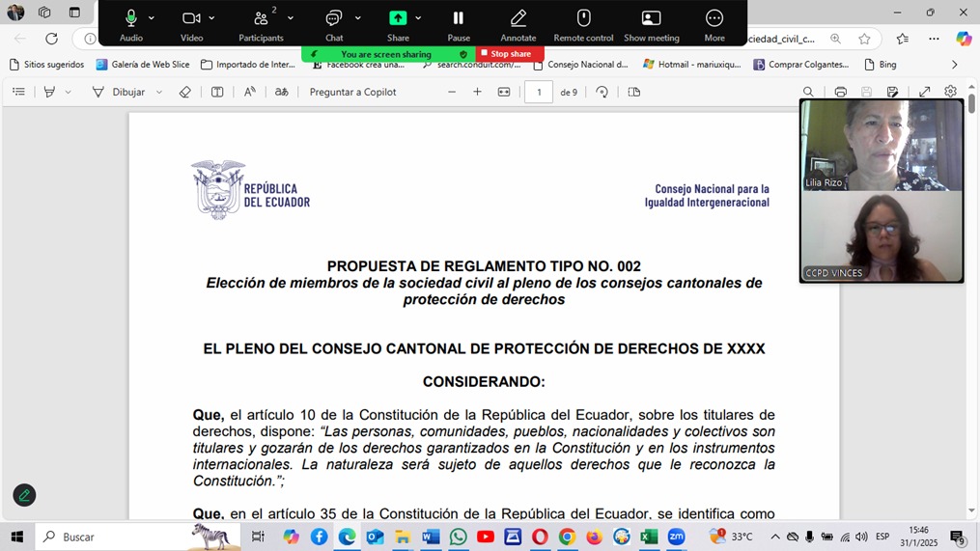The height and width of the screenshot is (551, 980).
Task: Toggle the page view layout icon
Action: pyautogui.click(x=633, y=92)
